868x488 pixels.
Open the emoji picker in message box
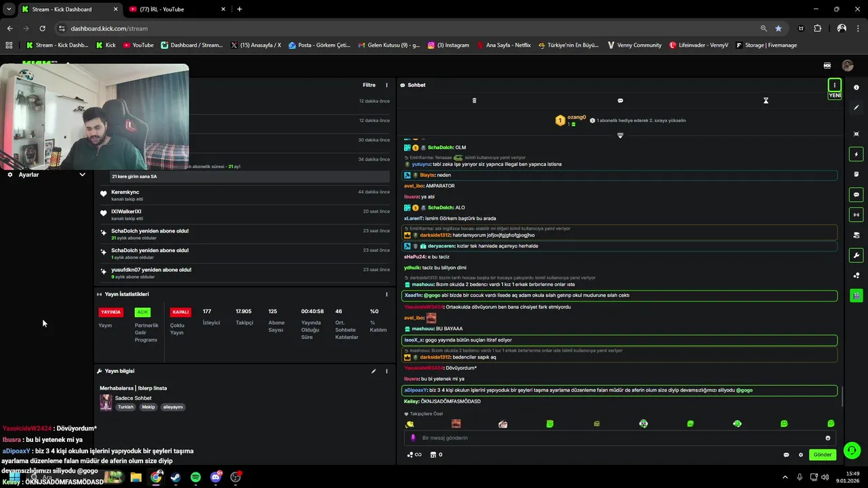827,438
